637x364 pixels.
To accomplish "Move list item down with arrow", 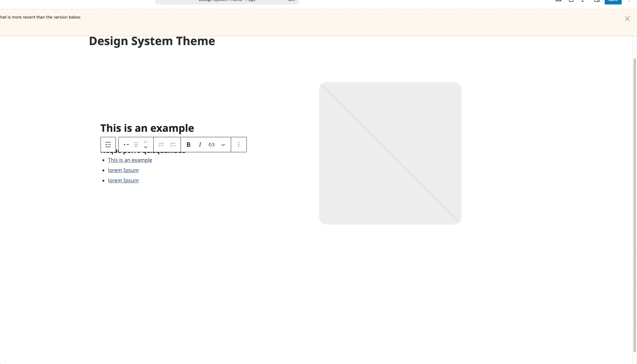I will 146,147.
